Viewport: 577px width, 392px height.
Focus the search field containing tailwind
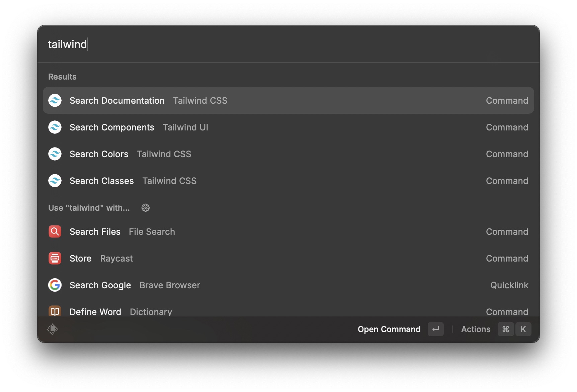(x=288, y=44)
